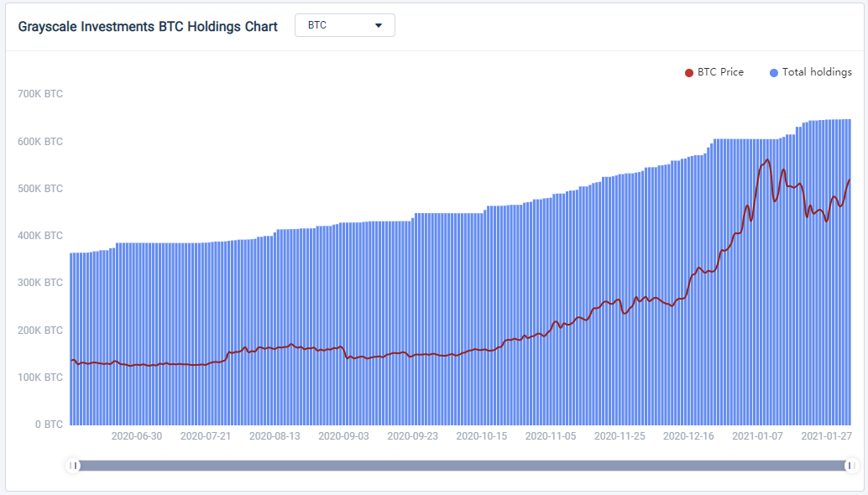Click the 0 BTC axis label
The width and height of the screenshot is (868, 495).
[x=49, y=425]
